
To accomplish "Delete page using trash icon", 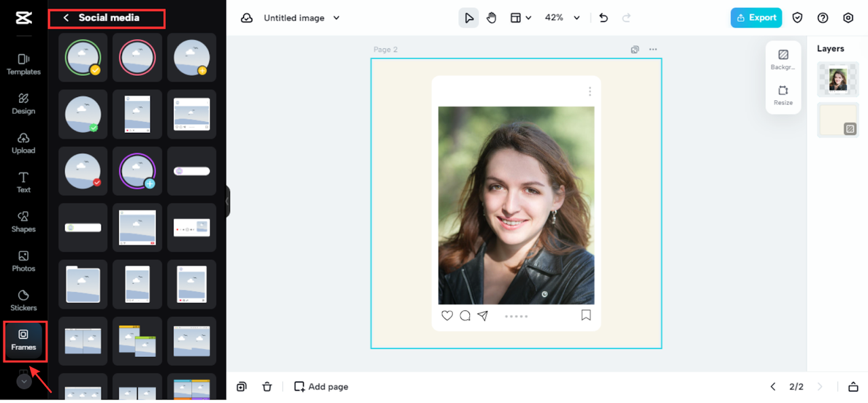I will coord(267,387).
